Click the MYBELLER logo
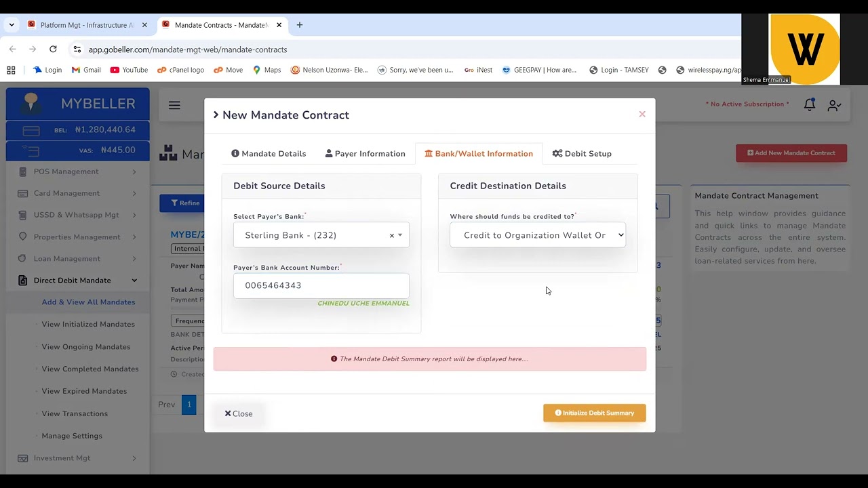Viewport: 868px width, 488px height. point(78,104)
